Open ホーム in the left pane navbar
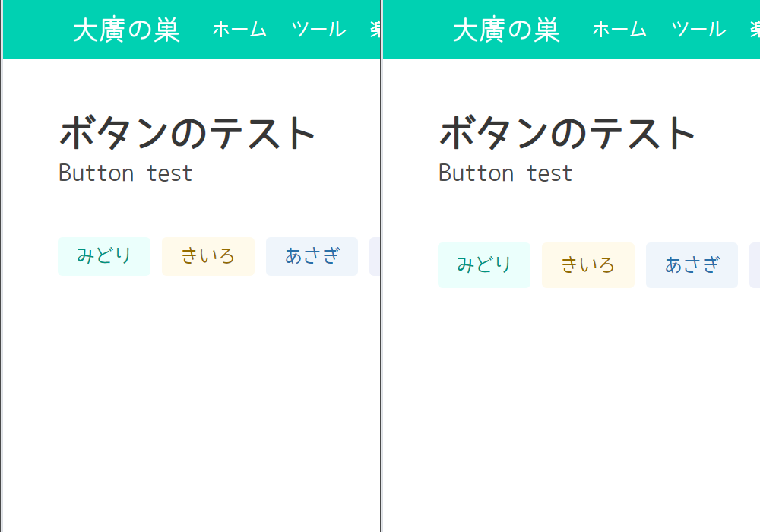Screen dimensions: 760x532 pyautogui.click(x=239, y=30)
